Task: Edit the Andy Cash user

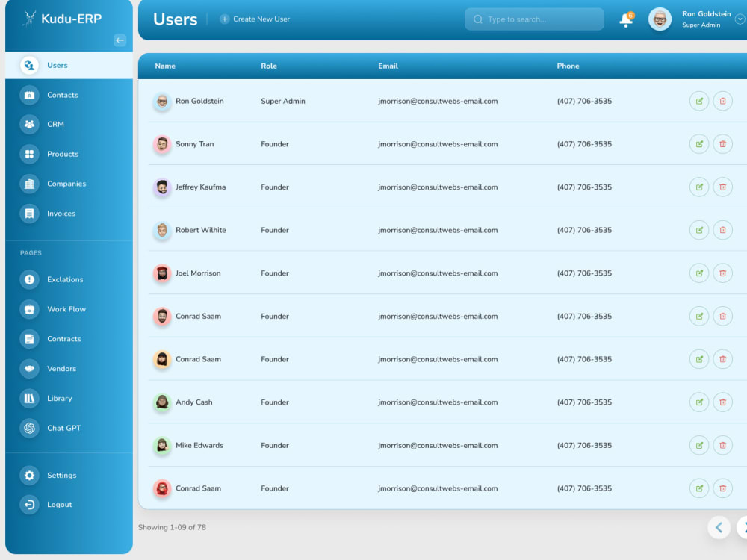Action: tap(699, 402)
